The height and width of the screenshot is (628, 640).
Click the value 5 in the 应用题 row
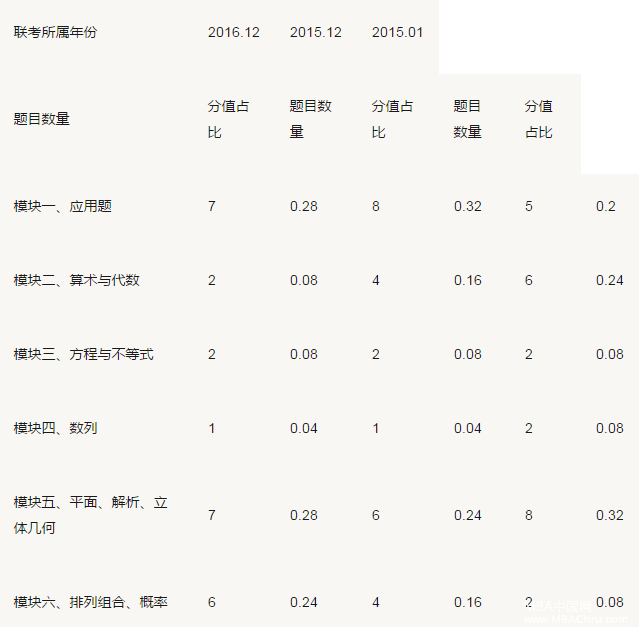(x=529, y=206)
